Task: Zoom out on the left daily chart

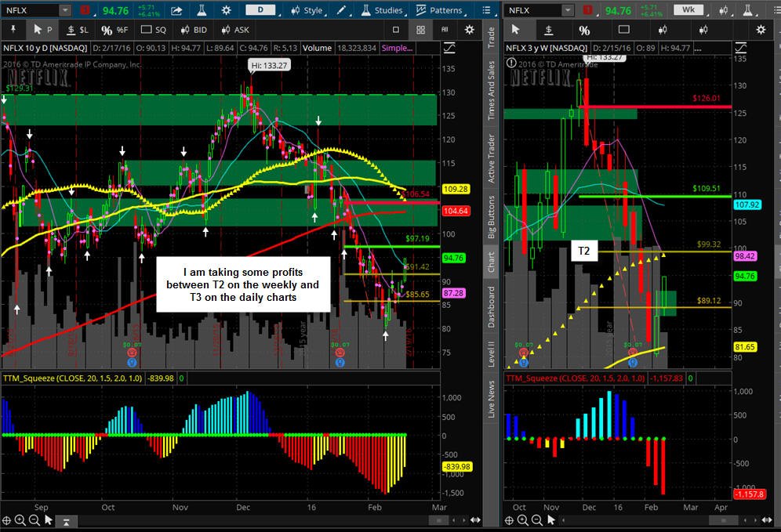Action: (x=34, y=520)
